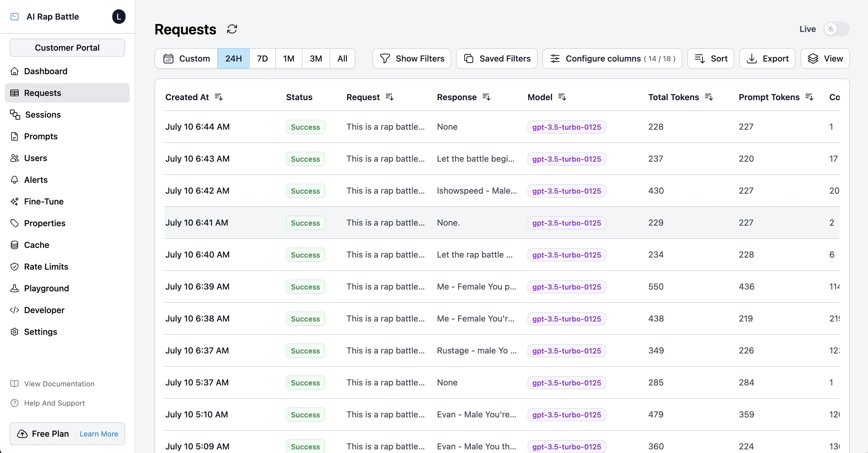Select the 24H time range
868x453 pixels.
tap(234, 59)
